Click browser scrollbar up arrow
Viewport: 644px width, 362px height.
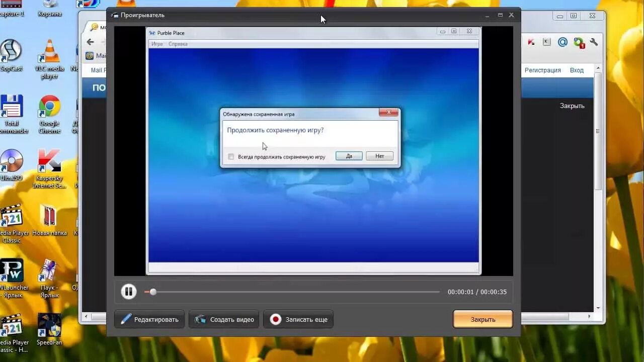pyautogui.click(x=598, y=67)
